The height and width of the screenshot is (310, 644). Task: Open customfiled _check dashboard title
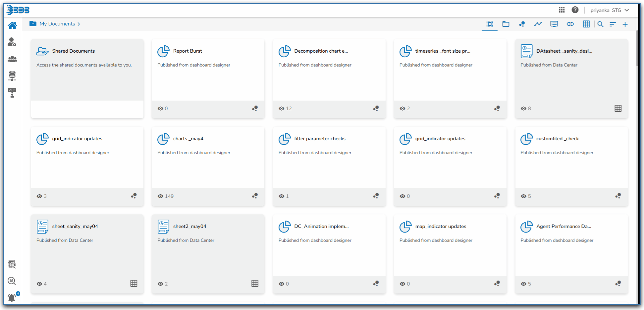[x=558, y=139]
